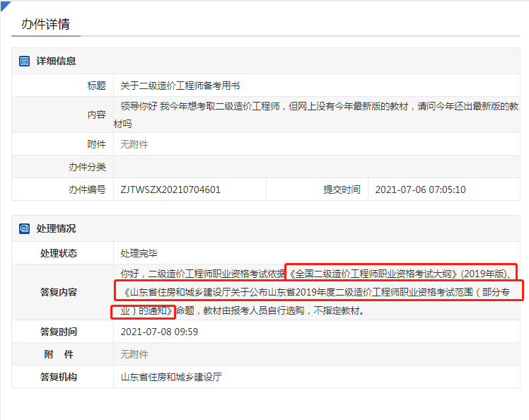Click the 提交时间 label cell
The image size is (529, 420).
click(x=342, y=189)
